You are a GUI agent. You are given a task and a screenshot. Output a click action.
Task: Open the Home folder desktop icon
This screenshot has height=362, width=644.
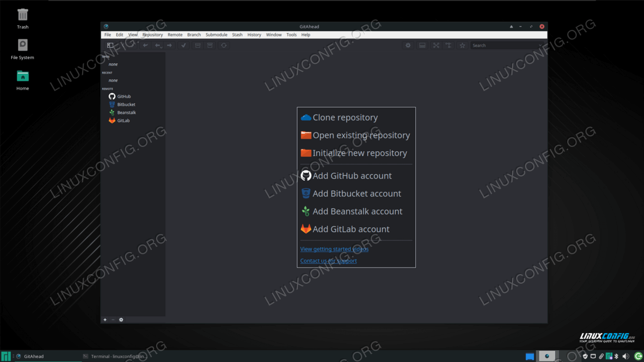pyautogui.click(x=23, y=79)
